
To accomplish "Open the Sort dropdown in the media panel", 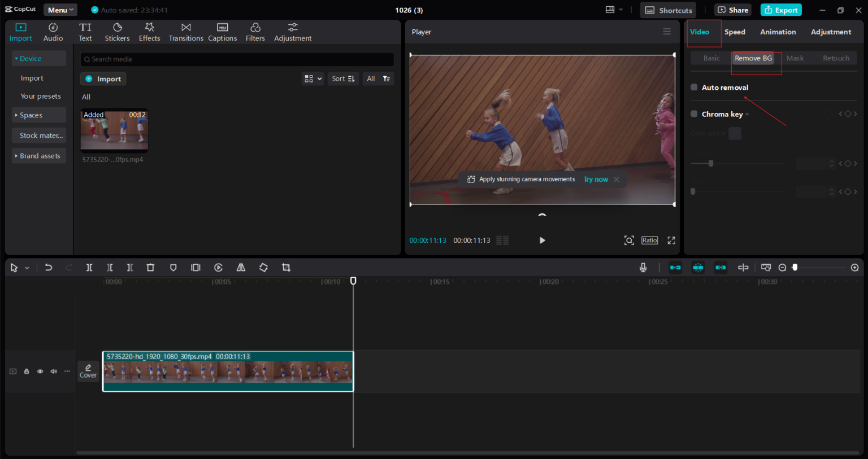I will (x=343, y=78).
